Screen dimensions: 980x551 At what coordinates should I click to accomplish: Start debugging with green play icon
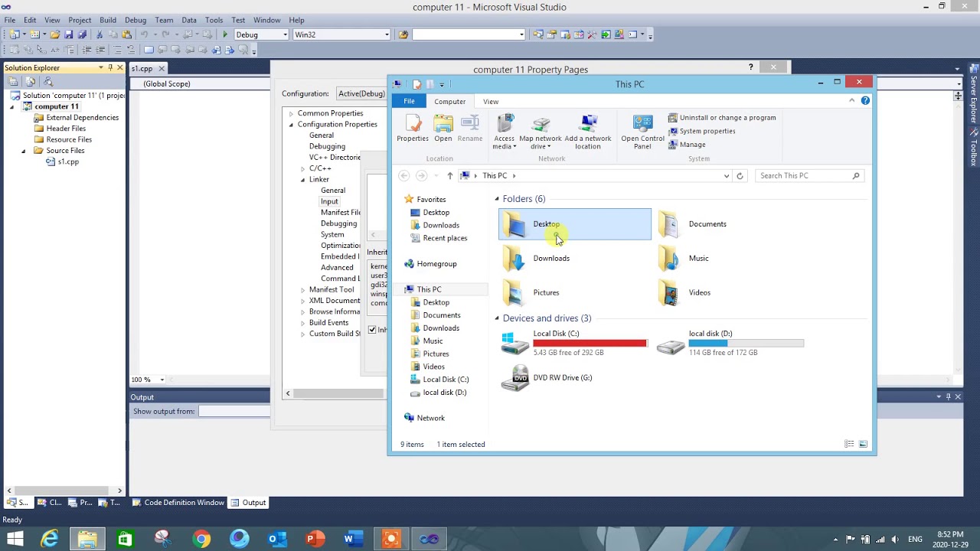(x=225, y=34)
